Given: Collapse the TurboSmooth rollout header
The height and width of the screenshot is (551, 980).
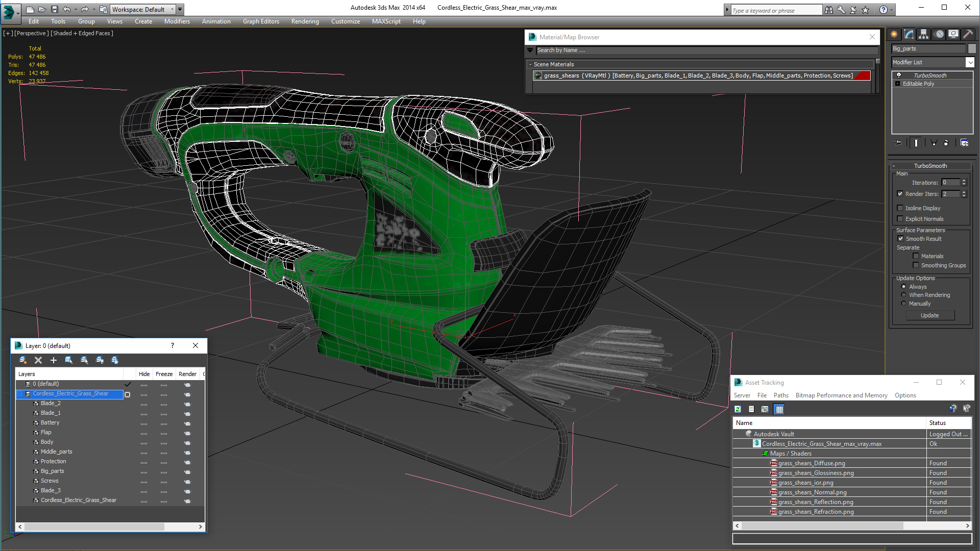Looking at the screenshot, I should click(930, 166).
